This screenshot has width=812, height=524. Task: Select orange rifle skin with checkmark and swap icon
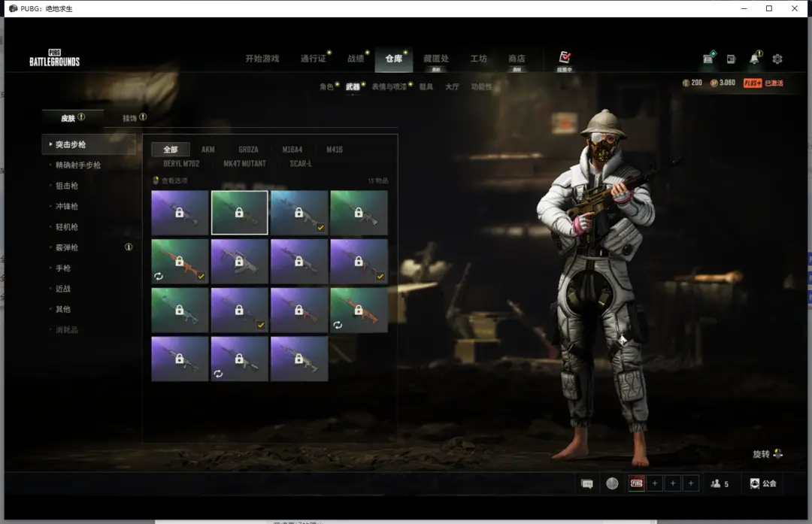pyautogui.click(x=180, y=261)
